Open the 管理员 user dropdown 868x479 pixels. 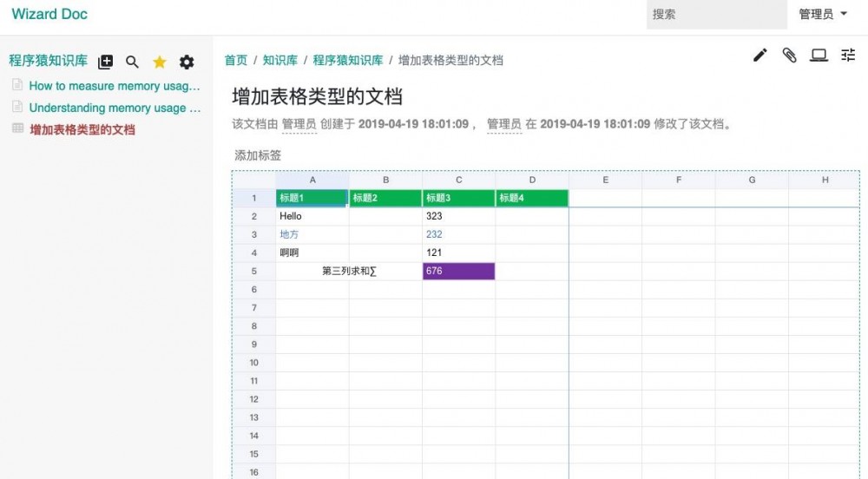(823, 14)
